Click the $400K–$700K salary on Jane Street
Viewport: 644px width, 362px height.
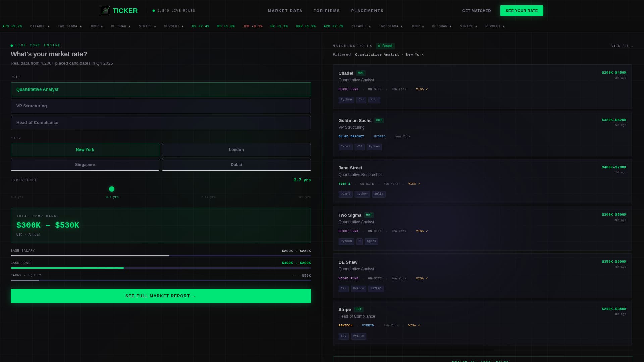(614, 167)
